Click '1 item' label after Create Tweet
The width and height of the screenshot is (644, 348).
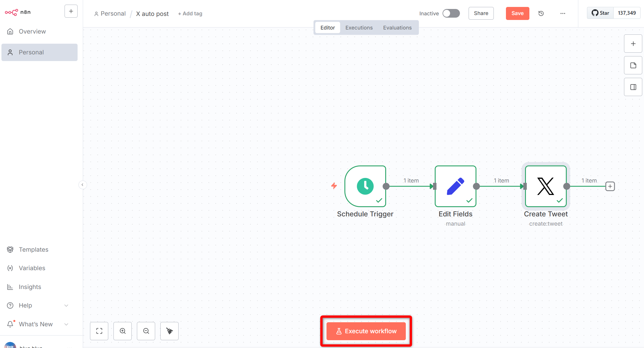coord(589,181)
